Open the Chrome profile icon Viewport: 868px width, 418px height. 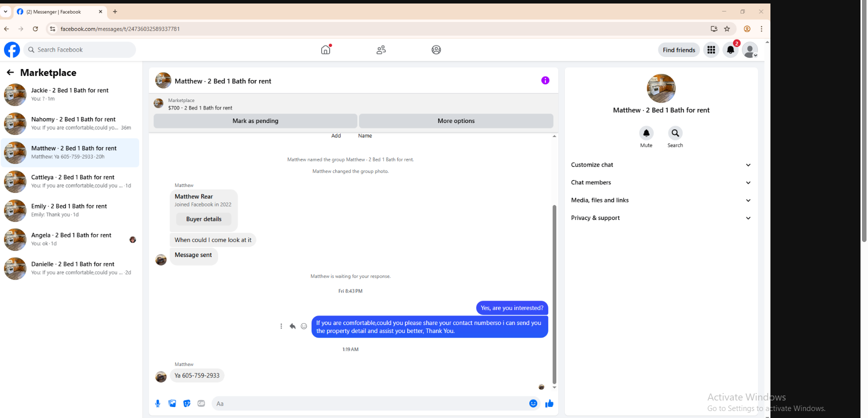click(x=747, y=29)
